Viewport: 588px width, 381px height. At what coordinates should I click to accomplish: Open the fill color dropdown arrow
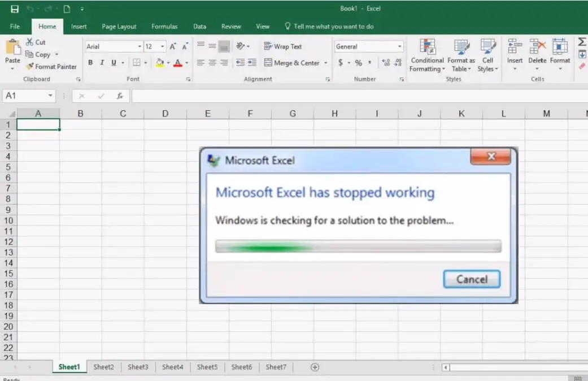click(x=168, y=63)
